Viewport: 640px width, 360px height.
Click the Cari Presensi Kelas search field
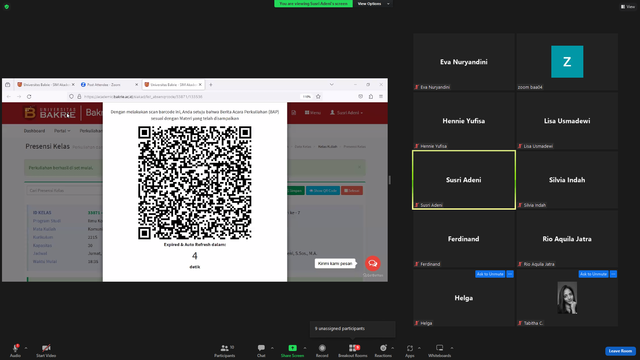coord(64,191)
